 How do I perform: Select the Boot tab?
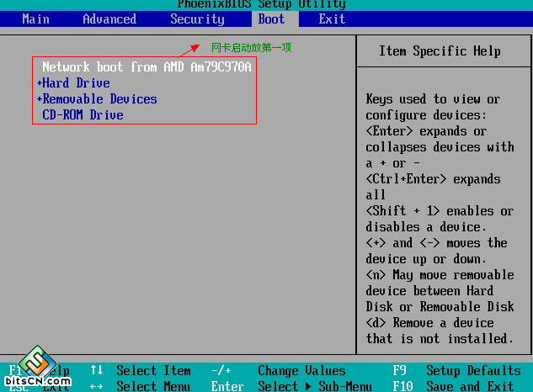(271, 19)
